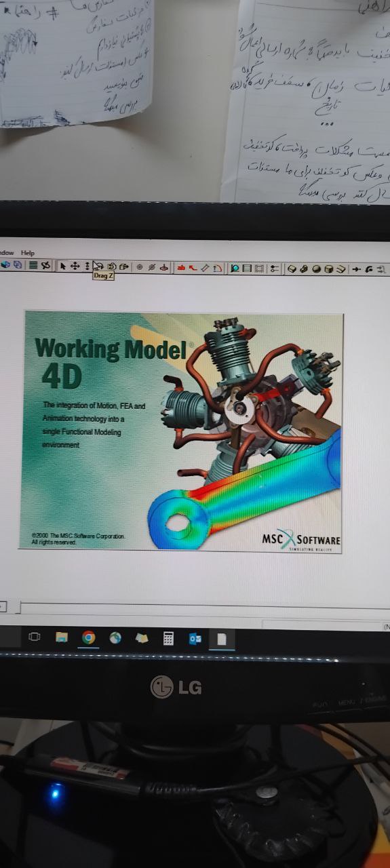Select the four-way arrow move tool
This screenshot has width=390, height=868.
pos(75,267)
